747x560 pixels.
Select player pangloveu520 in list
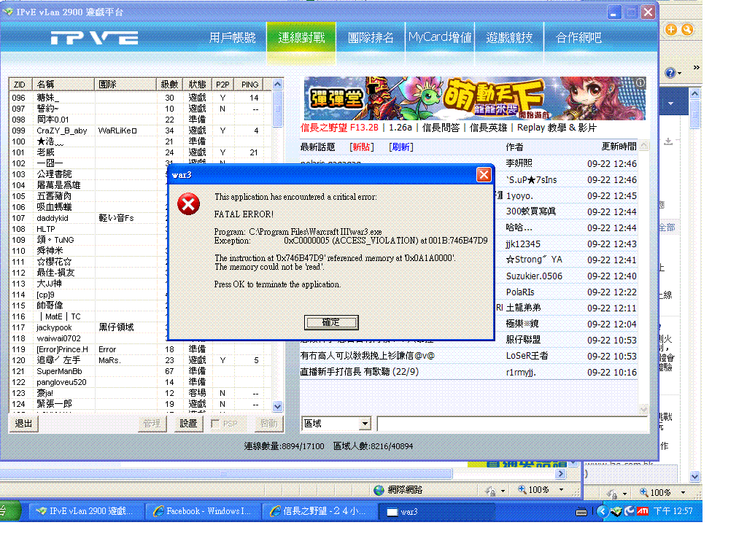click(x=141, y=382)
